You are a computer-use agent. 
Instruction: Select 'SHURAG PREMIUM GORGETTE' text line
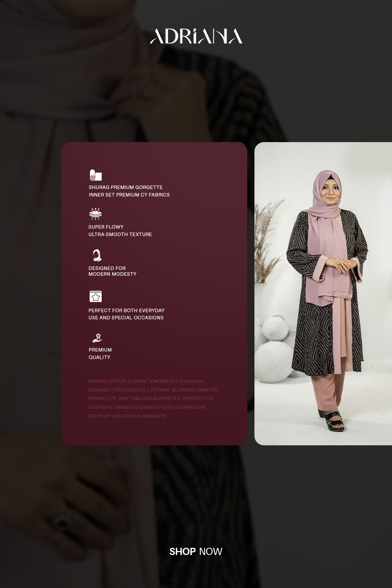pyautogui.click(x=126, y=187)
